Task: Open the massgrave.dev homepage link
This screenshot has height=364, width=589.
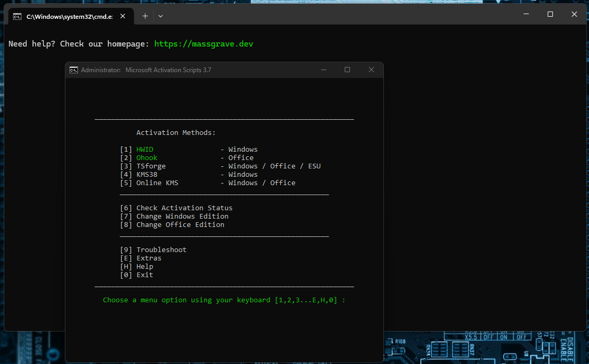Action: click(203, 44)
